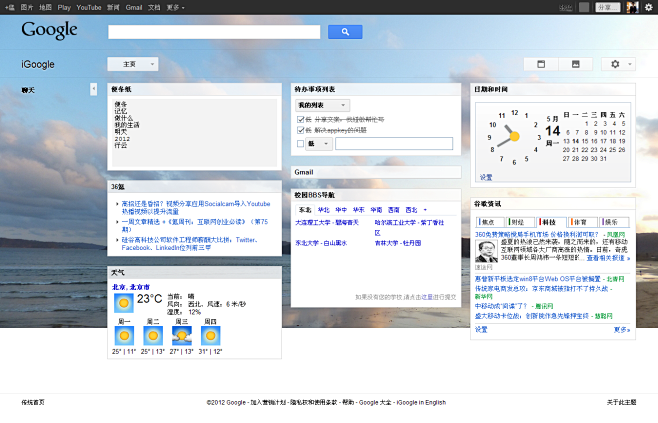Open the 更多 menu in top bar
Viewport: 658px width, 423px height.
(x=176, y=7)
